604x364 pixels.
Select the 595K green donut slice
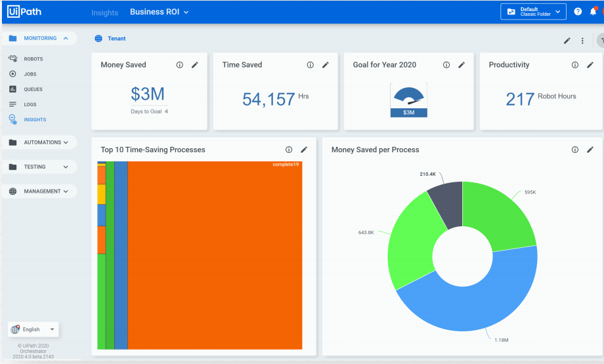pyautogui.click(x=497, y=214)
